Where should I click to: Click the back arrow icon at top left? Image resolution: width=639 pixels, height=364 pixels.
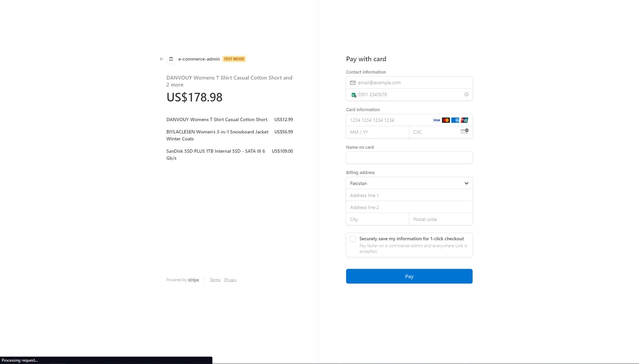click(161, 59)
